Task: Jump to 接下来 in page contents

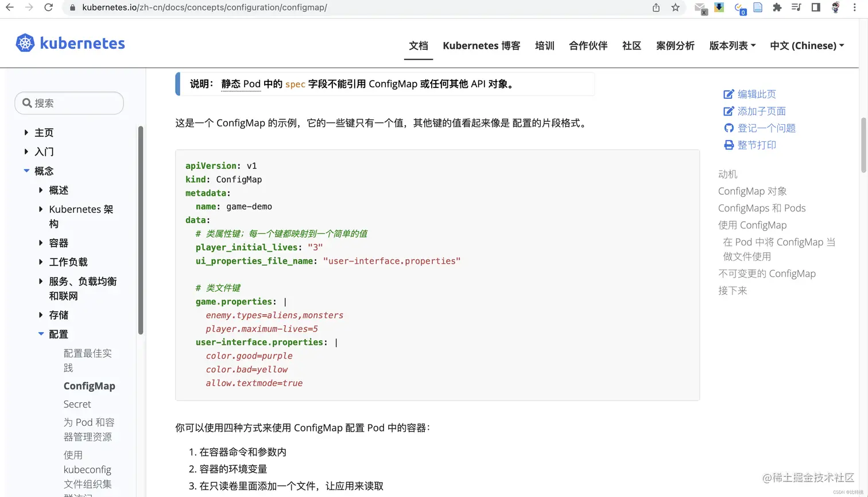Action: click(x=733, y=291)
